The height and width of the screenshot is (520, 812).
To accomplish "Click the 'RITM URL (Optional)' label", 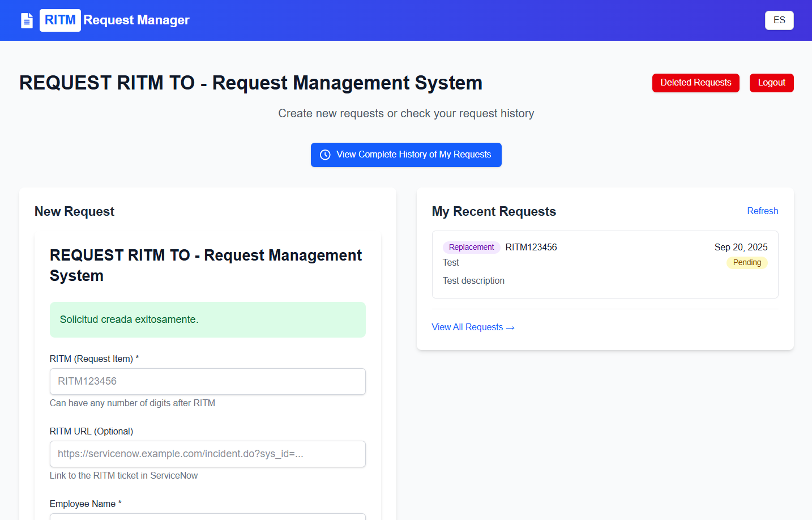I will click(92, 431).
